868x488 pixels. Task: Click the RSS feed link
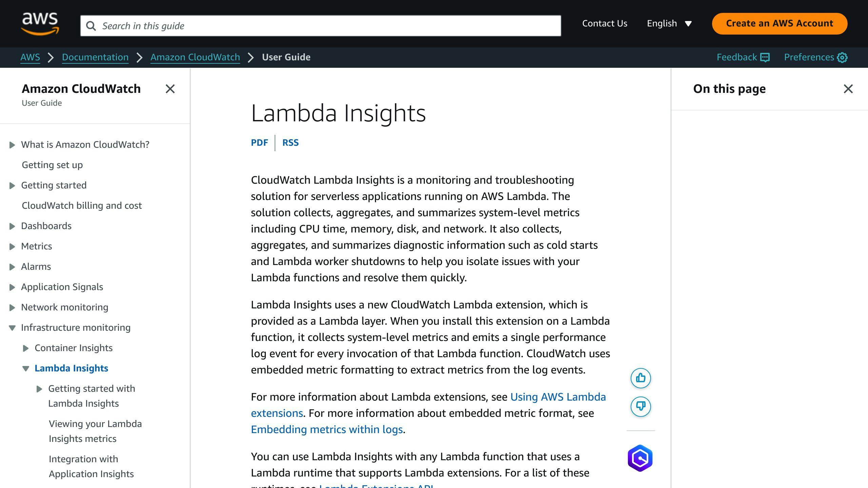(290, 142)
